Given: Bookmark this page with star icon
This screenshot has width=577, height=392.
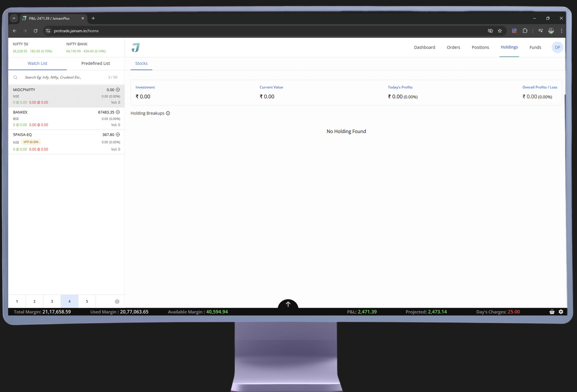Looking at the screenshot, I should 500,31.
